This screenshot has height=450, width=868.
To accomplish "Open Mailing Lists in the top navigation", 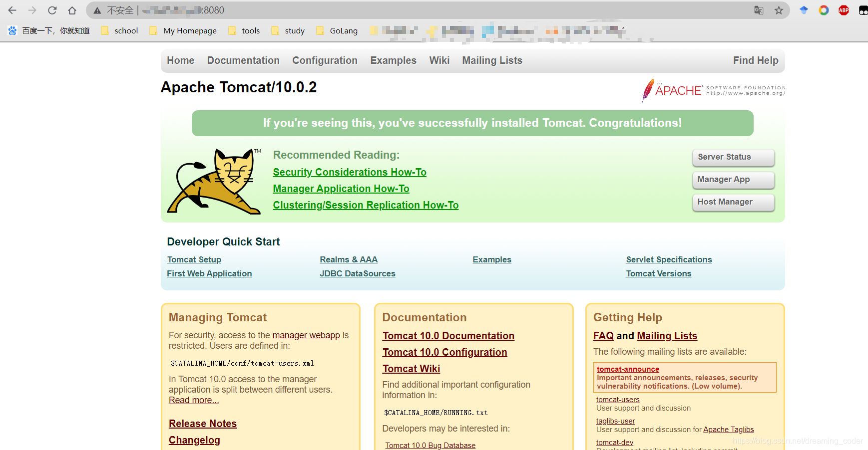I will pyautogui.click(x=492, y=60).
